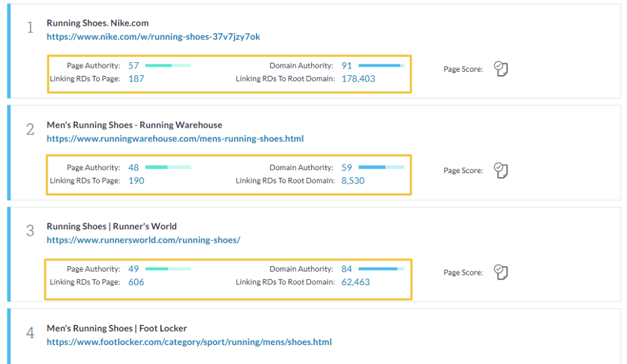Click title 'Men's Running Shoes | Foot Locker'
The width and height of the screenshot is (627, 364).
[x=117, y=329]
